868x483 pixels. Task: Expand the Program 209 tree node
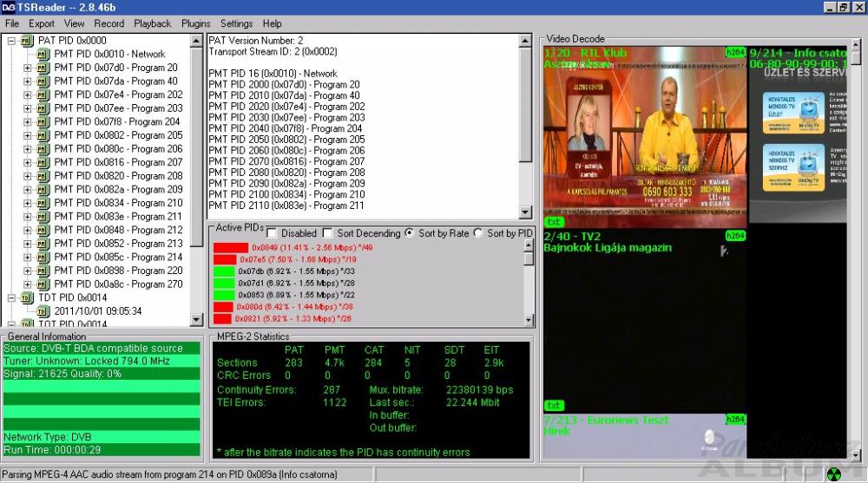pos(28,190)
